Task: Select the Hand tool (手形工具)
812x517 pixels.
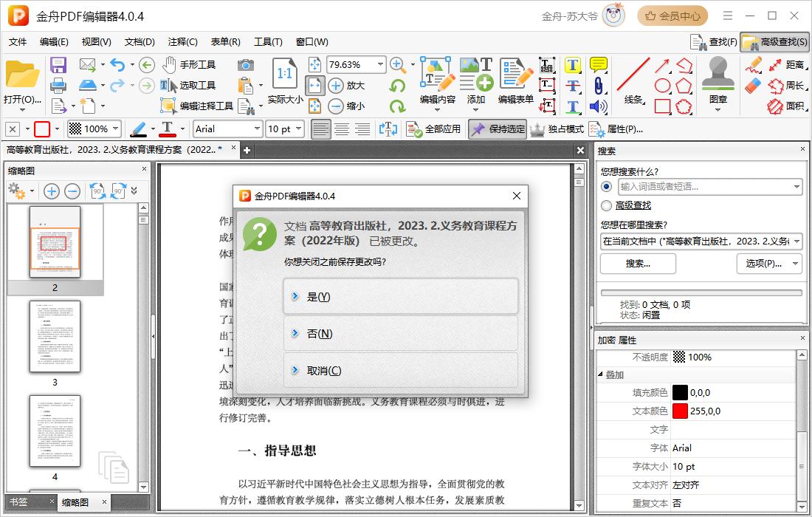Action: [189, 65]
